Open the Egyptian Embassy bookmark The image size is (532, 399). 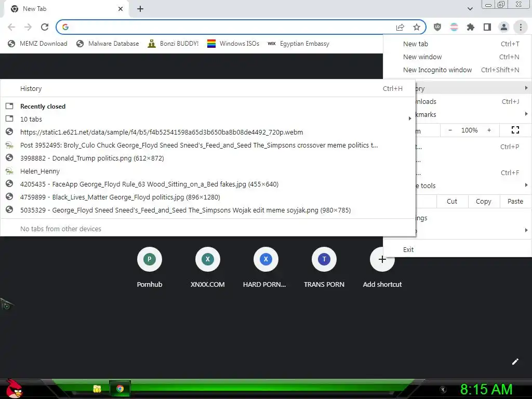point(298,44)
